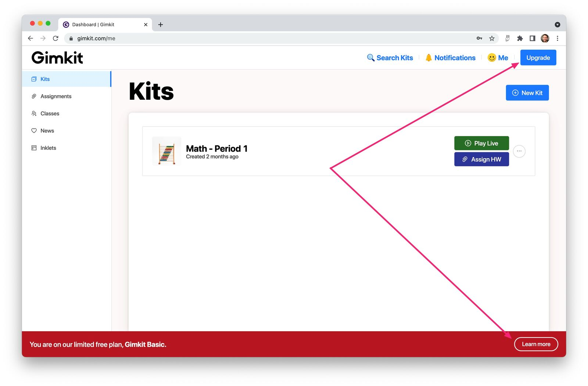Open a new browser tab
The height and width of the screenshot is (386, 588).
[x=161, y=25]
